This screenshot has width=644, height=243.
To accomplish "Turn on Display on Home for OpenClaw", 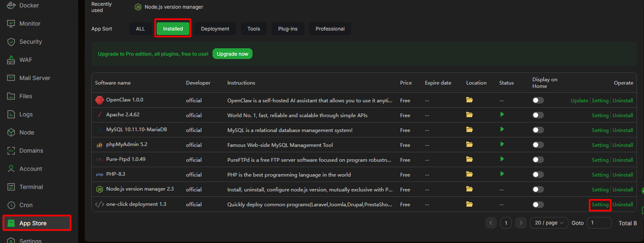I will [x=538, y=100].
